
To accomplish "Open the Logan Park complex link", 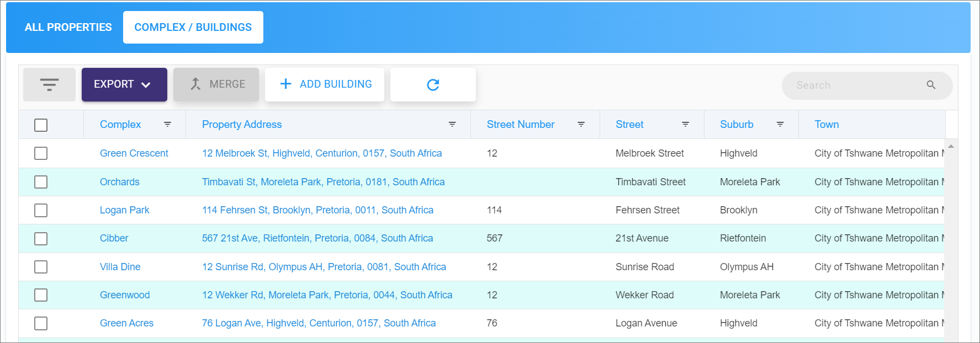I will pos(125,210).
